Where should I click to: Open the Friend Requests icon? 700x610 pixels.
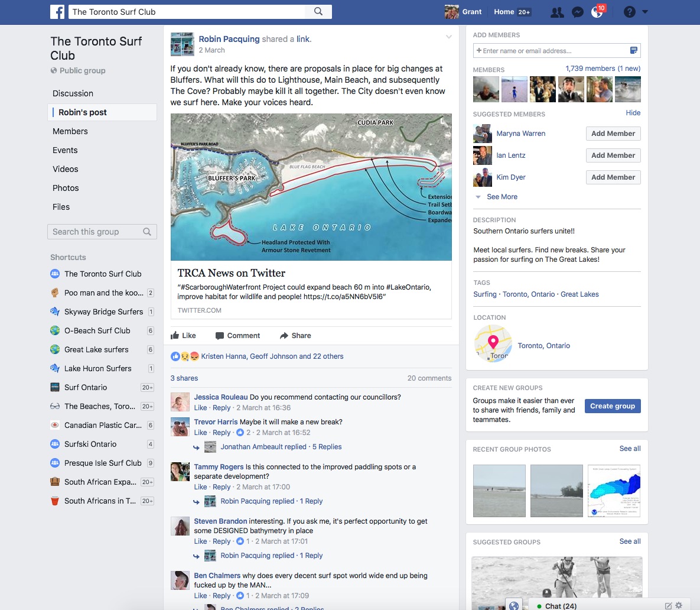tap(556, 12)
